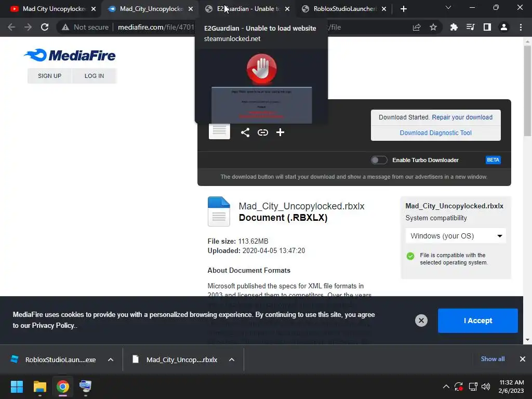
Task: Click the document file icon next to filename
Action: (219, 211)
